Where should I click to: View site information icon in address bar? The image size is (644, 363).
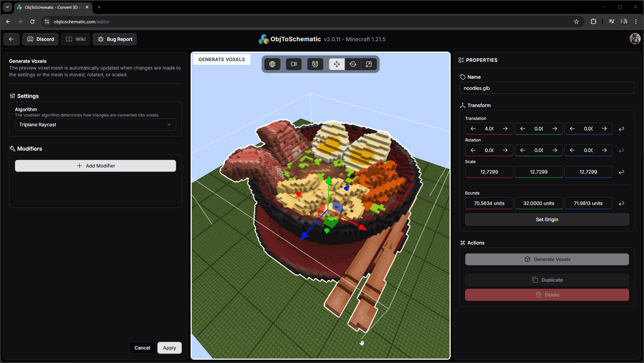click(x=47, y=22)
